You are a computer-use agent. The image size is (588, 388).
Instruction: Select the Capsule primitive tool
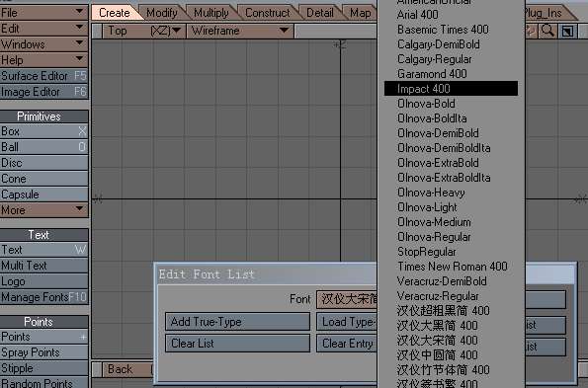(44, 194)
